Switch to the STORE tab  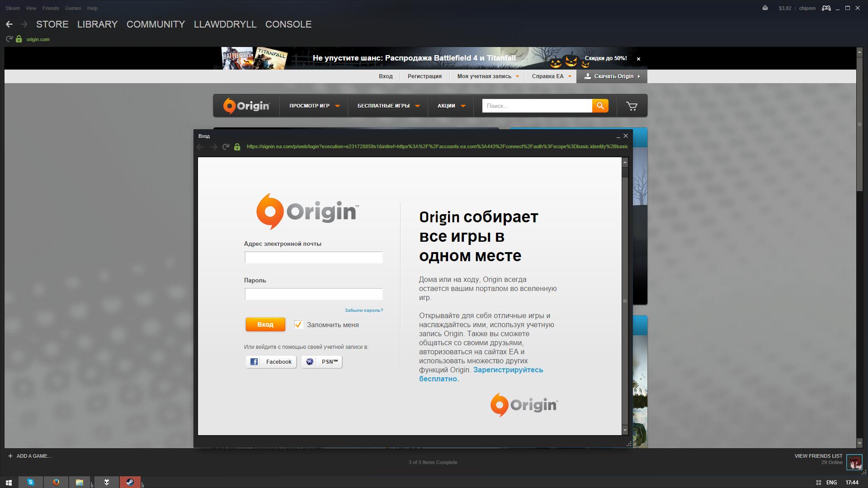[52, 24]
